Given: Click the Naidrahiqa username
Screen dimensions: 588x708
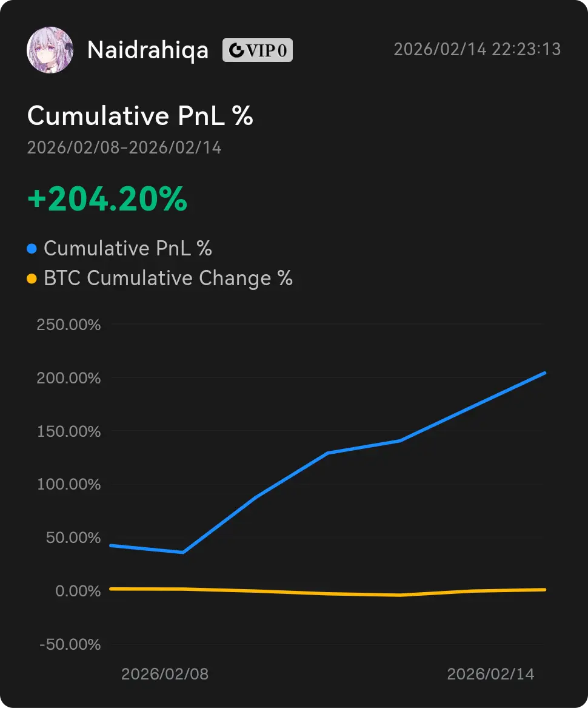Looking at the screenshot, I should coord(147,50).
